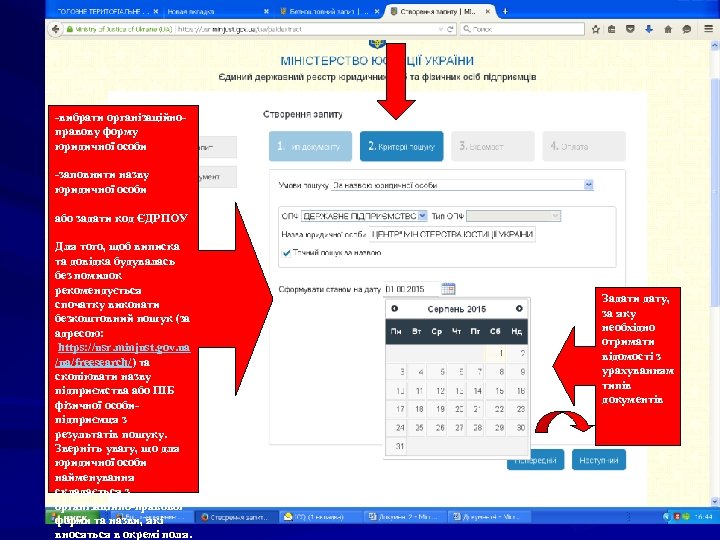Pick day 2 in the August calendar
This screenshot has height=540, width=720.
[517, 353]
